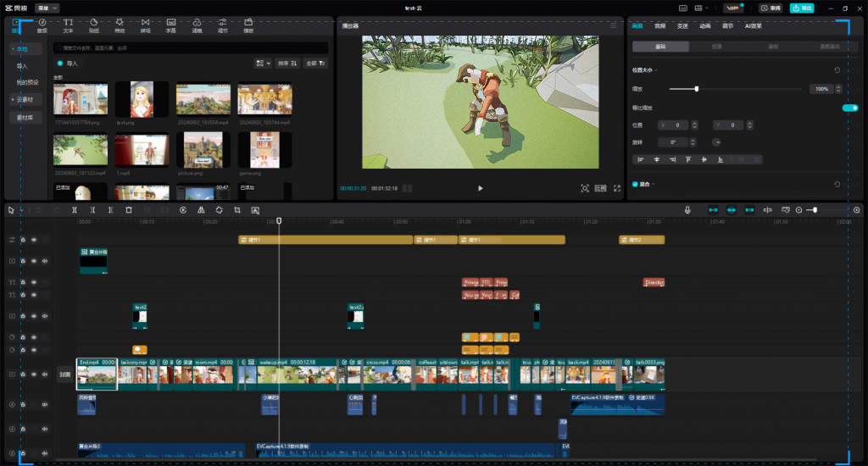This screenshot has width=868, height=466.
Task: Click the 审阅 review button
Action: coord(771,8)
